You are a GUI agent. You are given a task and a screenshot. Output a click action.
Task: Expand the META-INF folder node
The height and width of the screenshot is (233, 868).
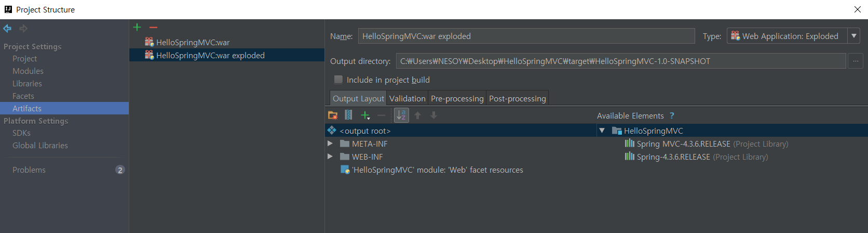[x=330, y=144]
